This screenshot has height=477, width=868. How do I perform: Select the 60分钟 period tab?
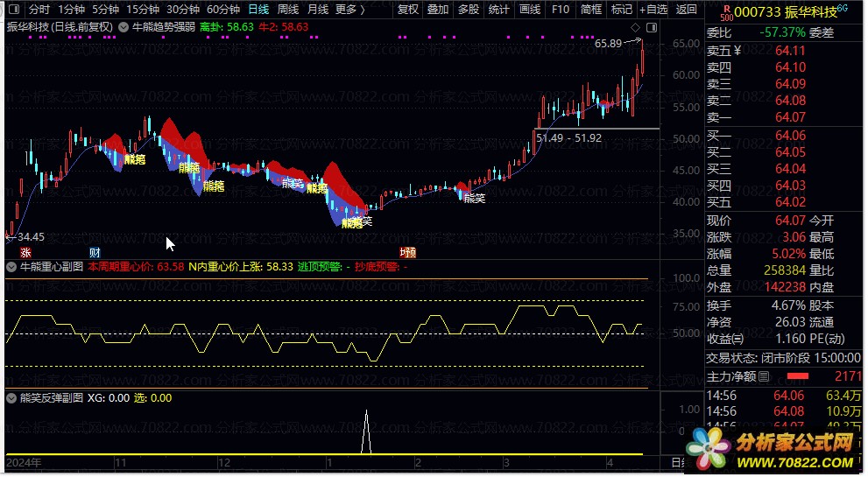pyautogui.click(x=223, y=10)
